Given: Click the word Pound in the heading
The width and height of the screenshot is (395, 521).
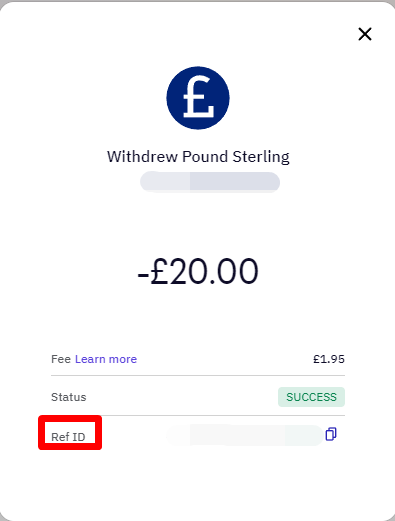Looking at the screenshot, I should (x=205, y=156).
